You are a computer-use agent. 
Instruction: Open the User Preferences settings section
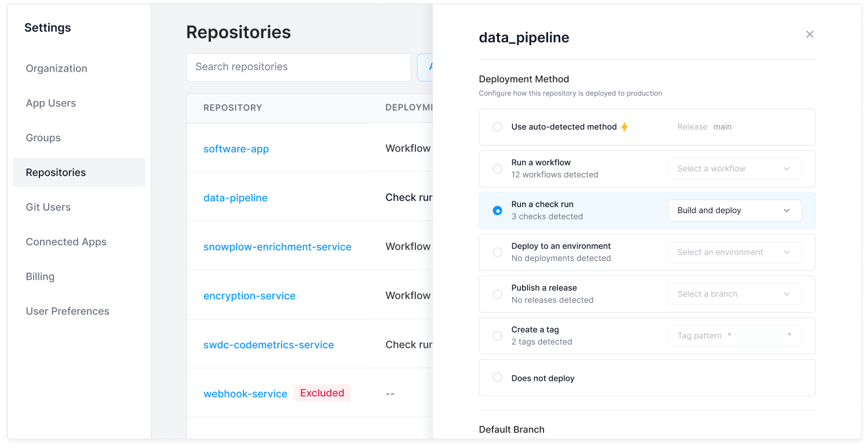(x=67, y=311)
